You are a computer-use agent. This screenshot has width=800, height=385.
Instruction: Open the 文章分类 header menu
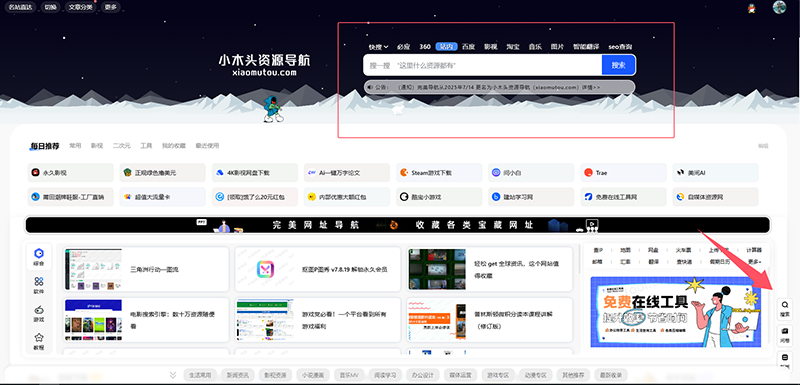(80, 7)
